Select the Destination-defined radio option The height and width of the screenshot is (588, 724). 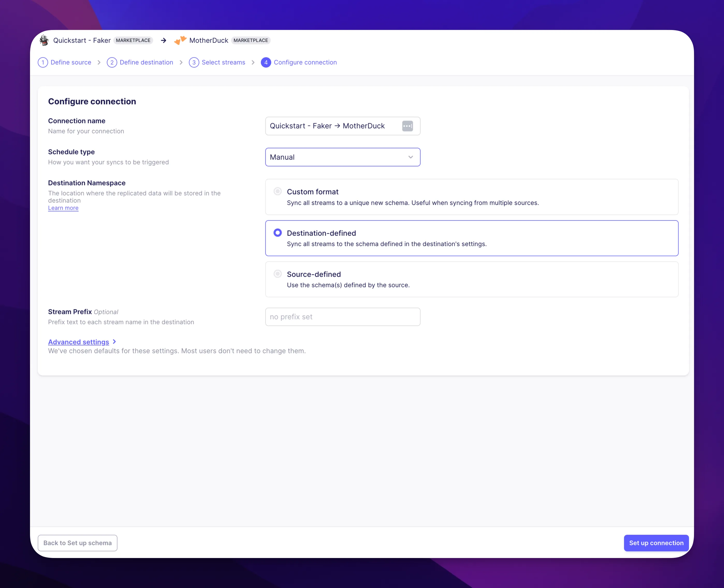(277, 233)
